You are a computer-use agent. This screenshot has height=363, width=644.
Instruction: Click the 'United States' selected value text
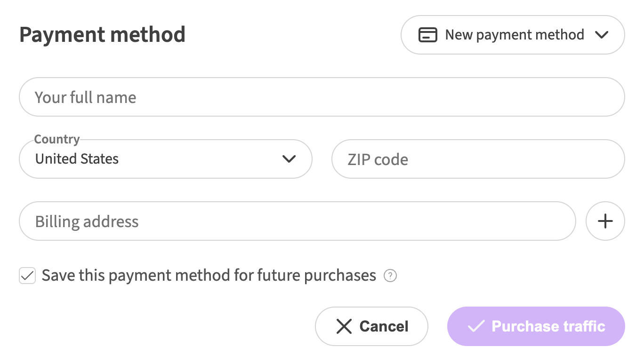pos(77,159)
